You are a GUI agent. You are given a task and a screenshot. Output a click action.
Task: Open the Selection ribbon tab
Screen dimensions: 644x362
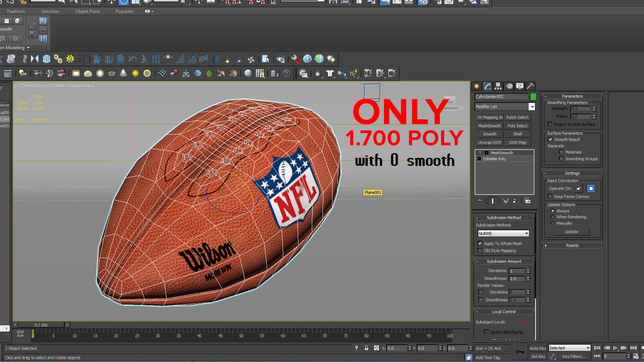point(50,11)
